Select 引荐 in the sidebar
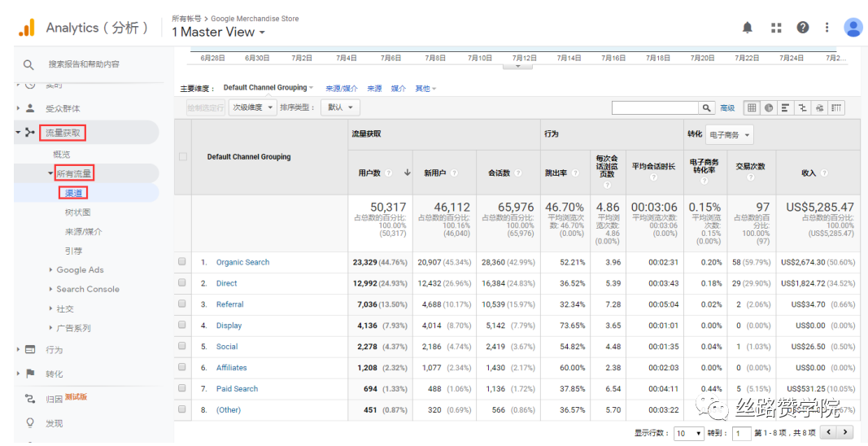Image resolution: width=868 pixels, height=446 pixels. [x=74, y=251]
